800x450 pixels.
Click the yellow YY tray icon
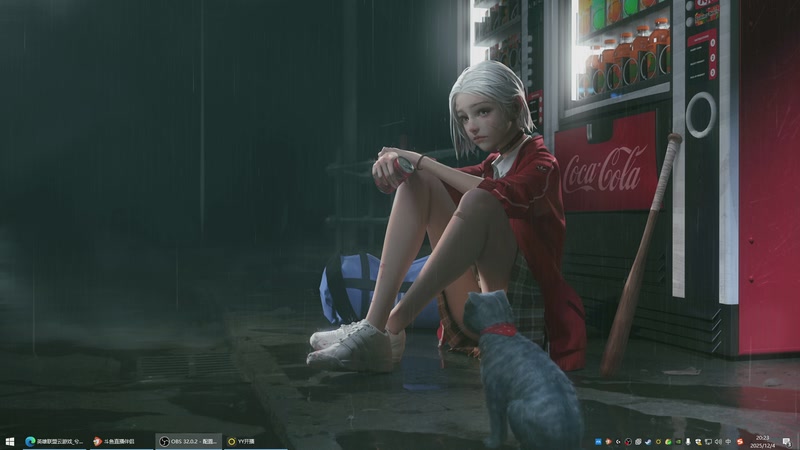[x=658, y=442]
